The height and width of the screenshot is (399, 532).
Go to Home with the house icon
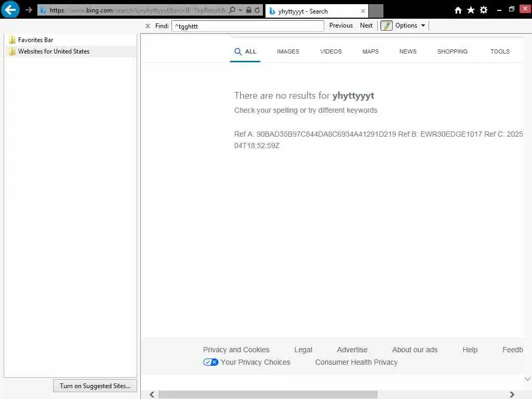point(458,10)
